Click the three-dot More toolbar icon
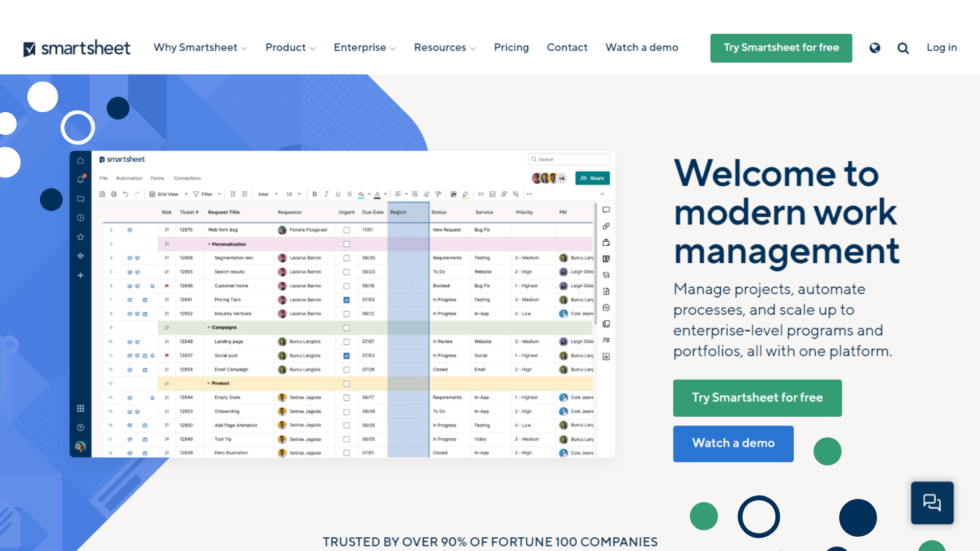This screenshot has width=980, height=551. coord(529,194)
